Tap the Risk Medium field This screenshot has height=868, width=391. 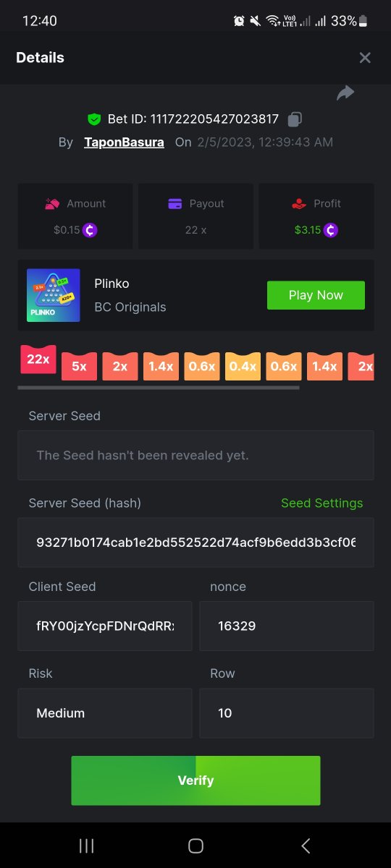pyautogui.click(x=105, y=713)
